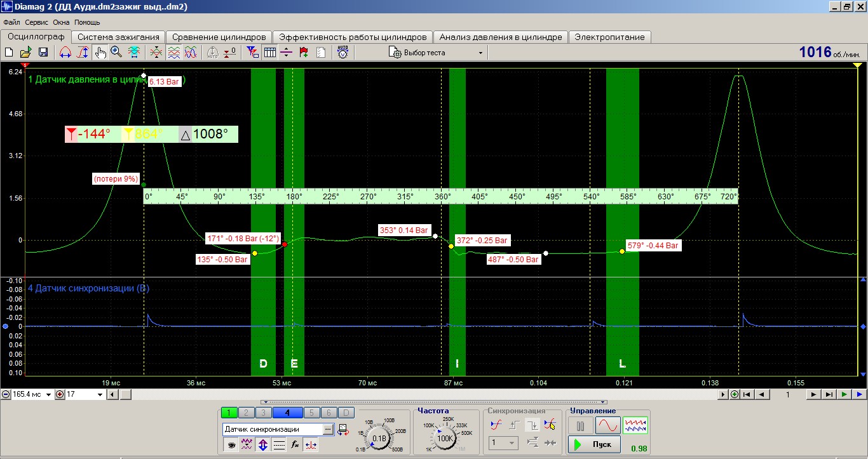
Task: Save the recording with the diskette icon
Action: (43, 53)
